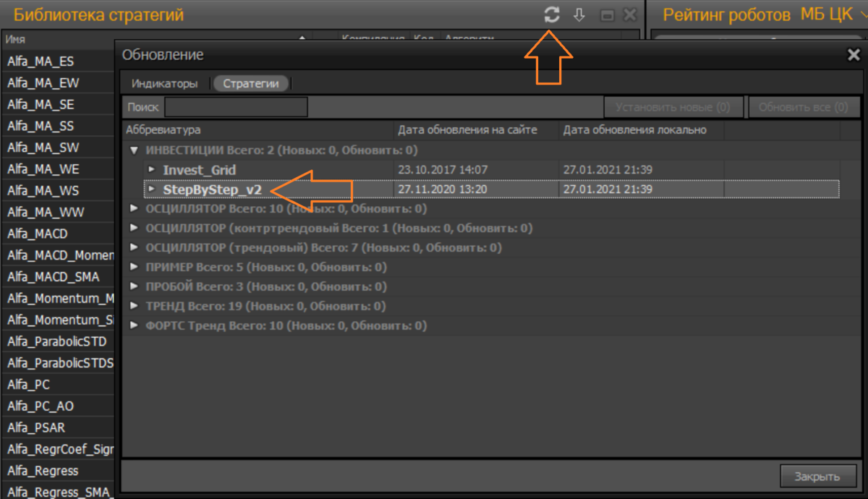Select Alfa_PC_AO in the strategy library
This screenshot has width=868, height=499.
[x=41, y=406]
